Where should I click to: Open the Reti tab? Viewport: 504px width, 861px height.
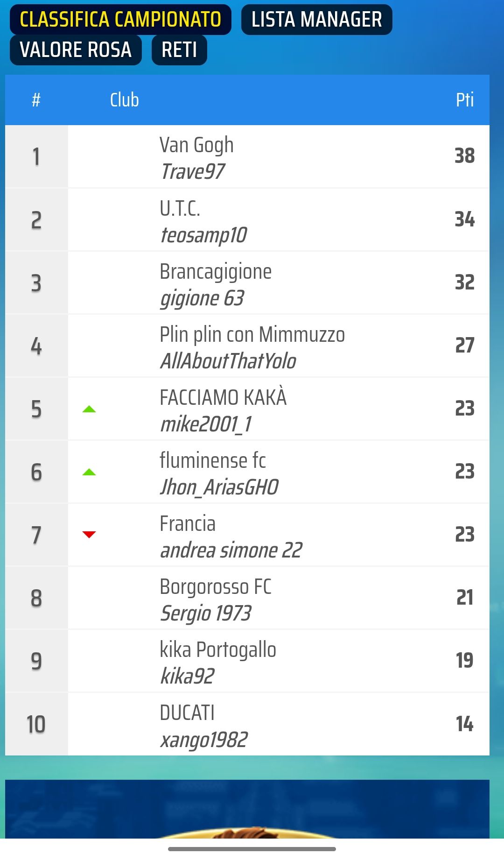[x=179, y=50]
